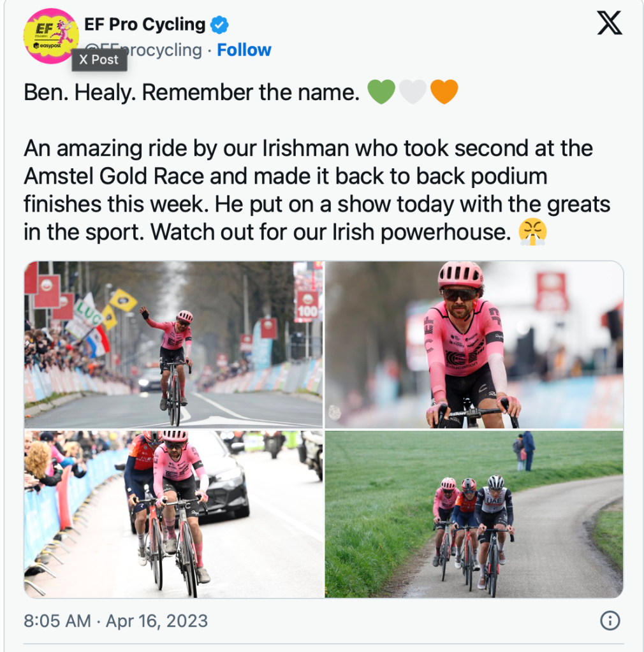Click the steaming face emoji
The image size is (644, 652).
pos(532,233)
